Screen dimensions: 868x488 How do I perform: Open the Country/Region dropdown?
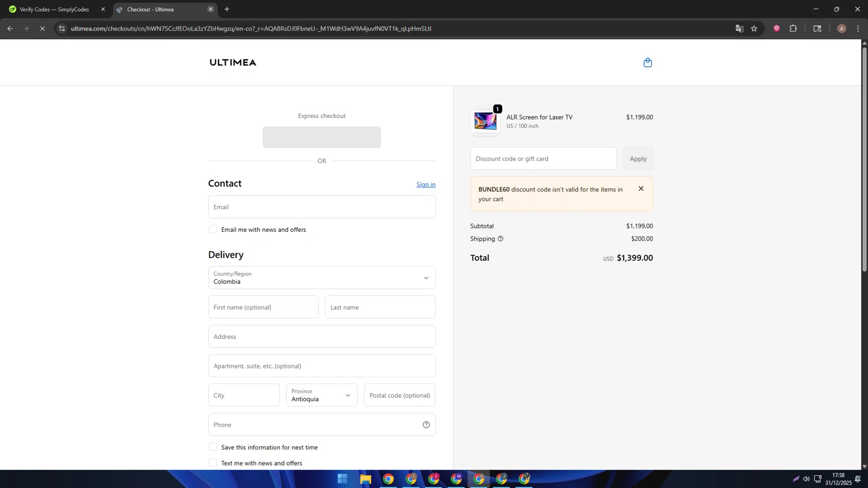(x=322, y=278)
